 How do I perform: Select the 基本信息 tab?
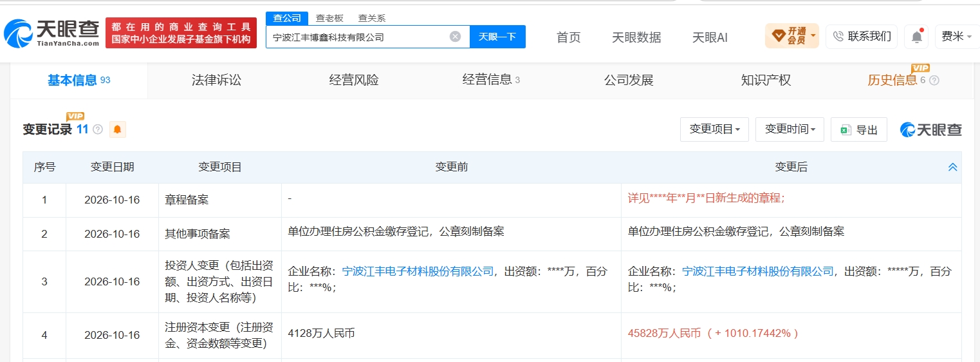(79, 80)
